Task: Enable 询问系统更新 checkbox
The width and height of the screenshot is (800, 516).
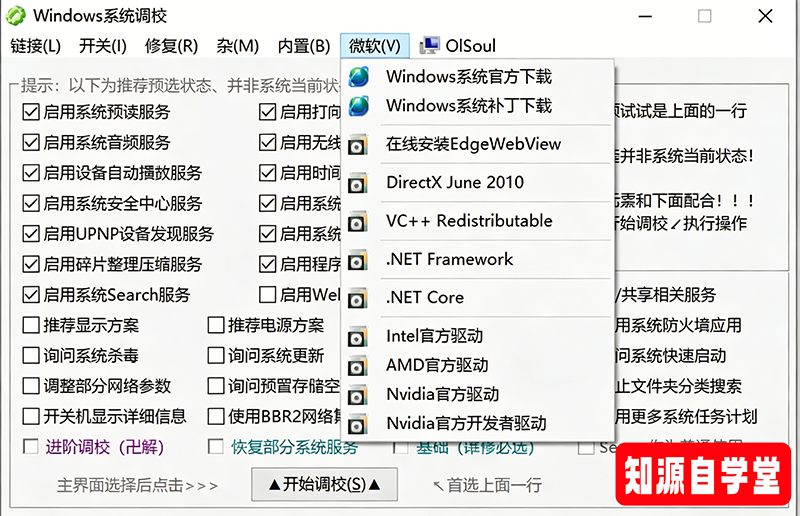Action: coord(216,356)
